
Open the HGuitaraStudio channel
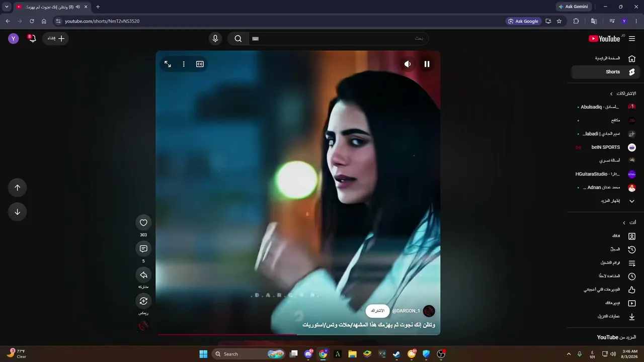[606, 174]
